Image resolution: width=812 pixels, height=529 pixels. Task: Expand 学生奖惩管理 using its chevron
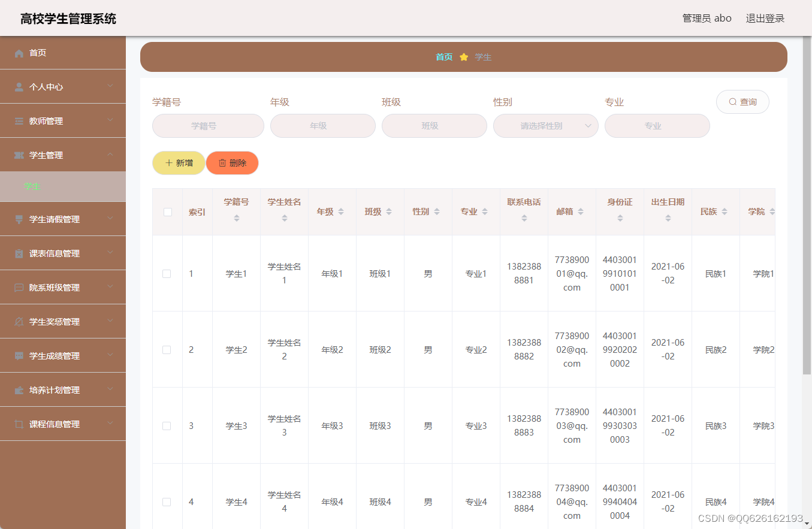tap(110, 321)
